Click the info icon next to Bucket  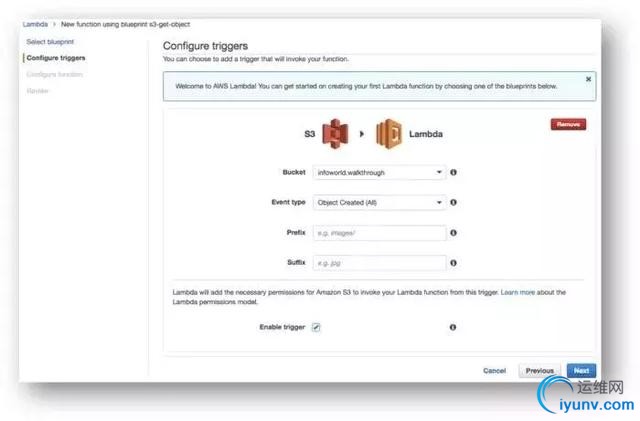coord(454,172)
